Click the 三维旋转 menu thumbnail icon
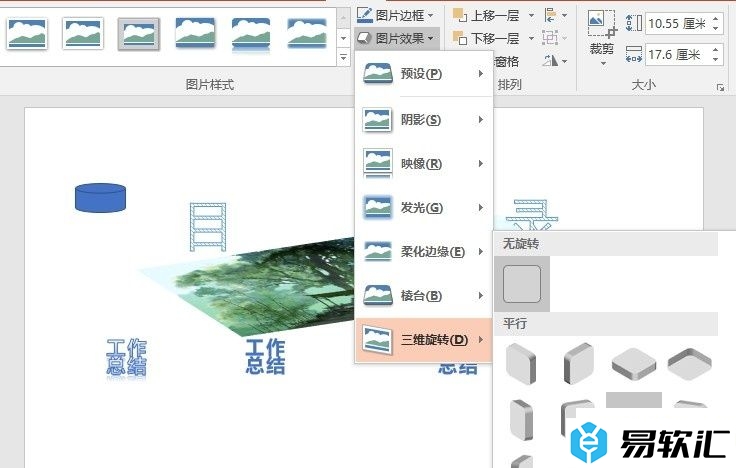The image size is (736, 468). click(378, 340)
